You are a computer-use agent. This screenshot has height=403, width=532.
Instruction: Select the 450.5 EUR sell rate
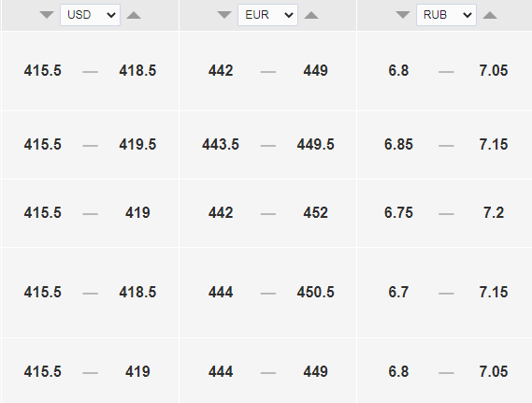pyautogui.click(x=315, y=293)
